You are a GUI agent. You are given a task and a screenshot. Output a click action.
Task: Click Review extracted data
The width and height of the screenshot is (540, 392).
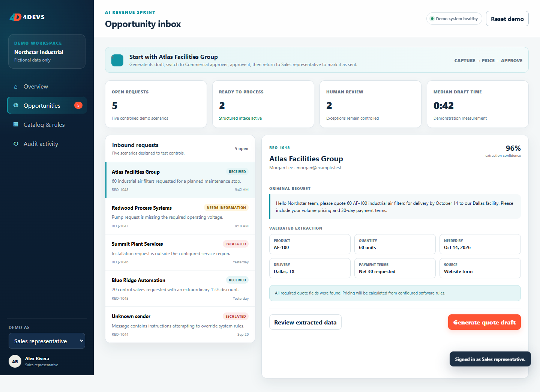click(305, 322)
